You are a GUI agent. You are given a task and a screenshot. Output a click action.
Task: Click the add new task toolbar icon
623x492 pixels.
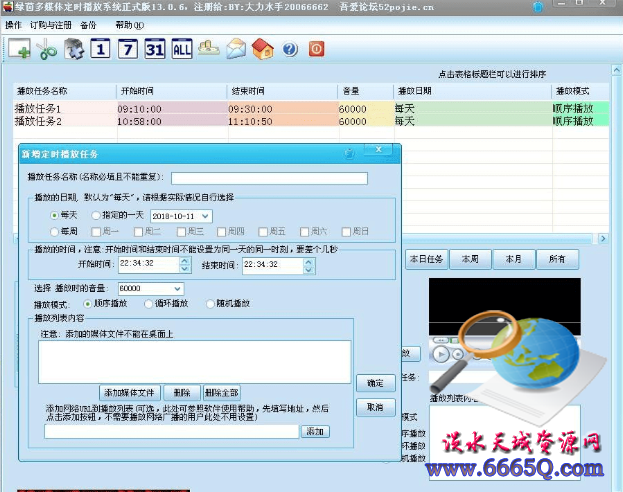(x=19, y=49)
